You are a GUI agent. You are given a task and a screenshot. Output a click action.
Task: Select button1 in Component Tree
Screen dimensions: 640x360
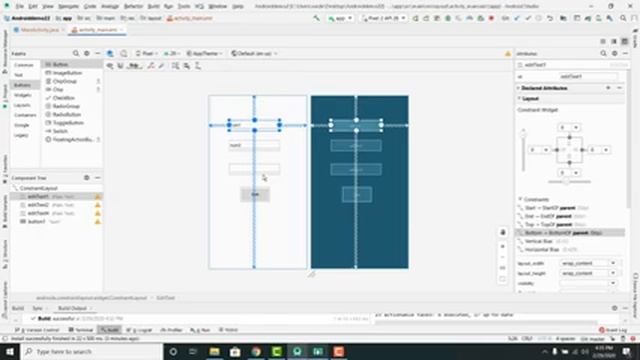click(x=36, y=222)
